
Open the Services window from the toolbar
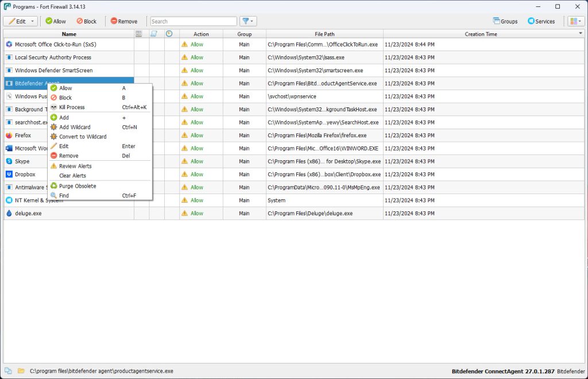(541, 21)
